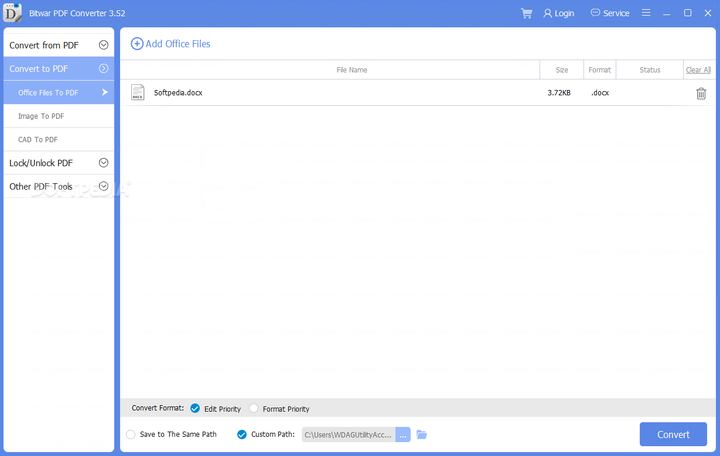The image size is (720, 456).
Task: Click the Convert Format label
Action: pyautogui.click(x=158, y=408)
